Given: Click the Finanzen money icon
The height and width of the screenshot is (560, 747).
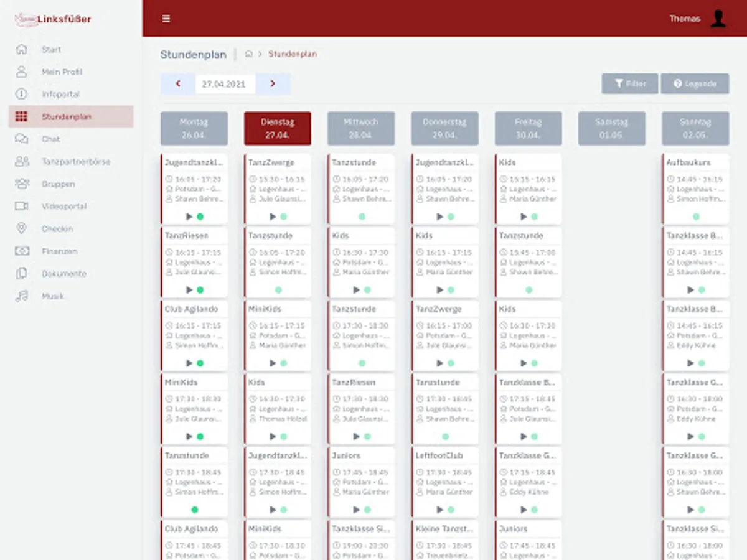Looking at the screenshot, I should [22, 251].
